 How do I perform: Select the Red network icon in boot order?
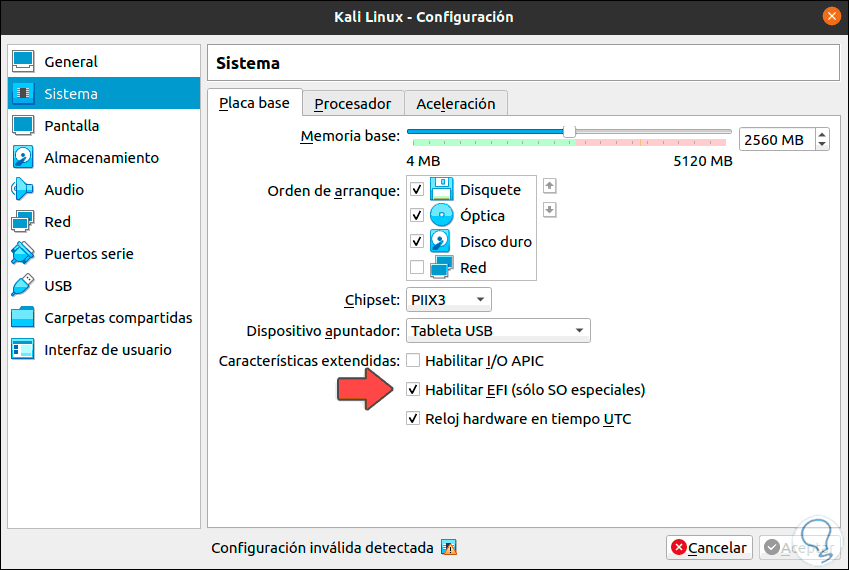pos(441,267)
